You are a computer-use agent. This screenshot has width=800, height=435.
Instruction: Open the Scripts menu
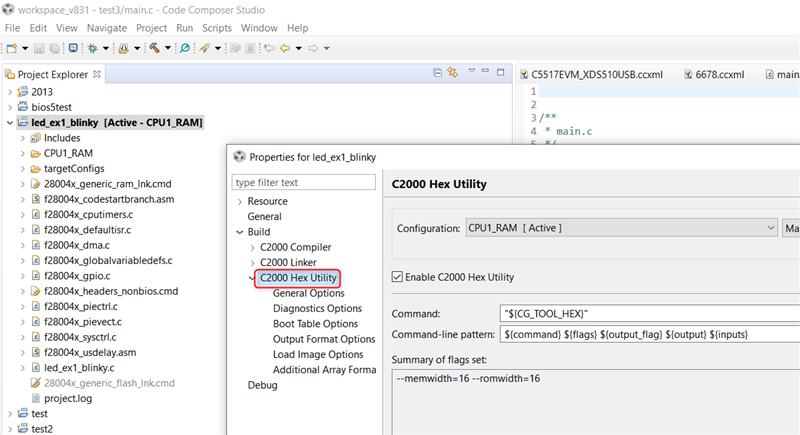coord(217,28)
